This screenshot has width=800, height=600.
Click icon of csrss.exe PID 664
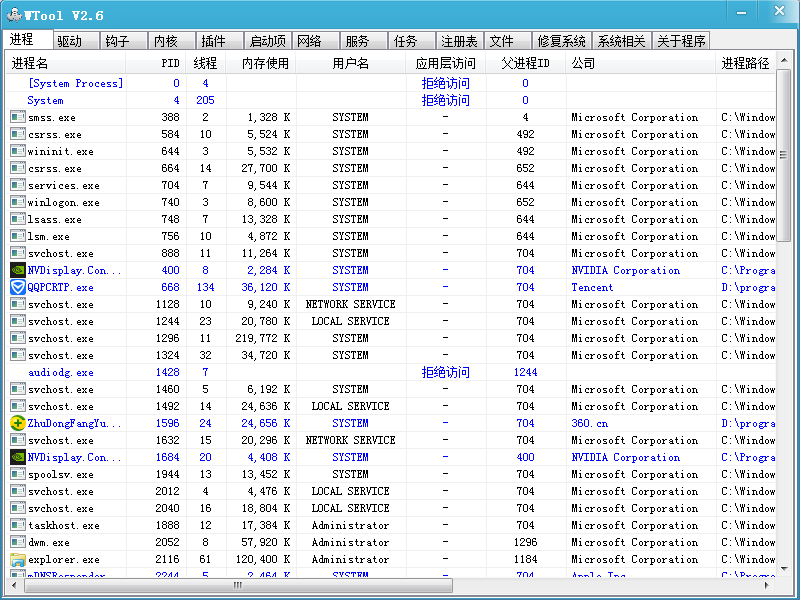18,168
